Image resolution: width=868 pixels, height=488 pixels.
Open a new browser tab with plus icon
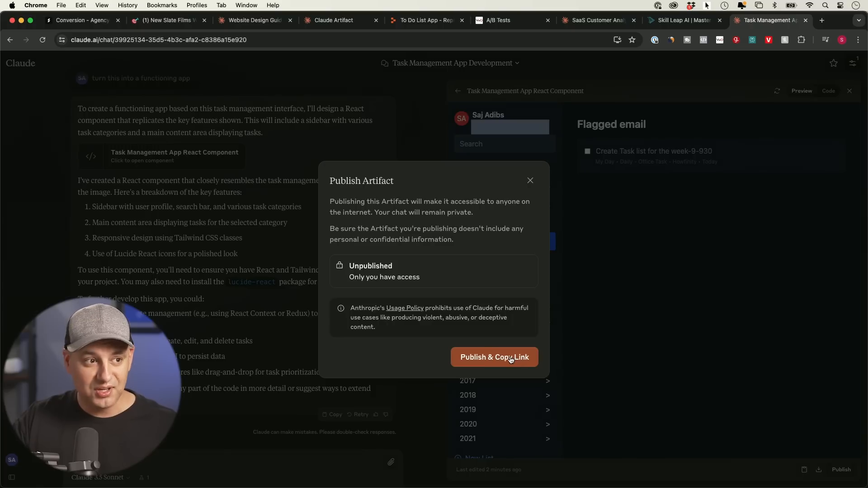tap(822, 20)
